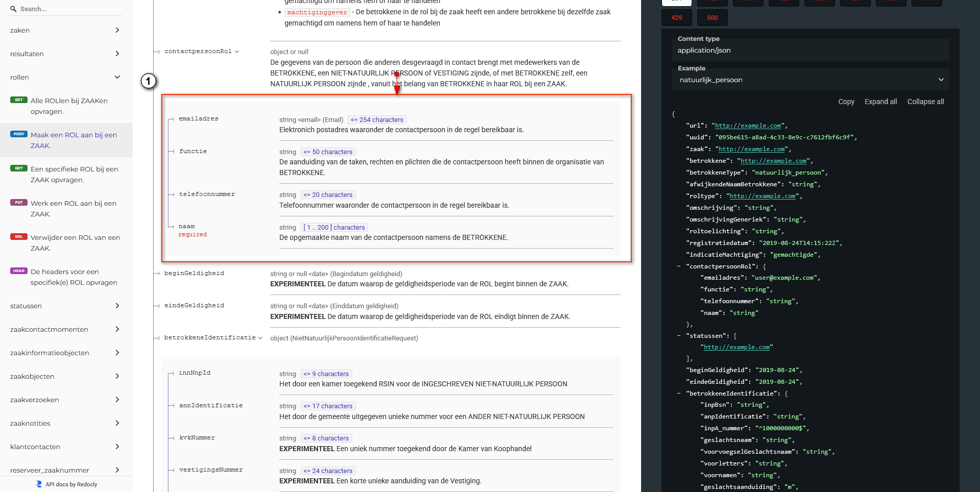Select the 429 response tab
The height and width of the screenshot is (492, 980).
pyautogui.click(x=677, y=18)
